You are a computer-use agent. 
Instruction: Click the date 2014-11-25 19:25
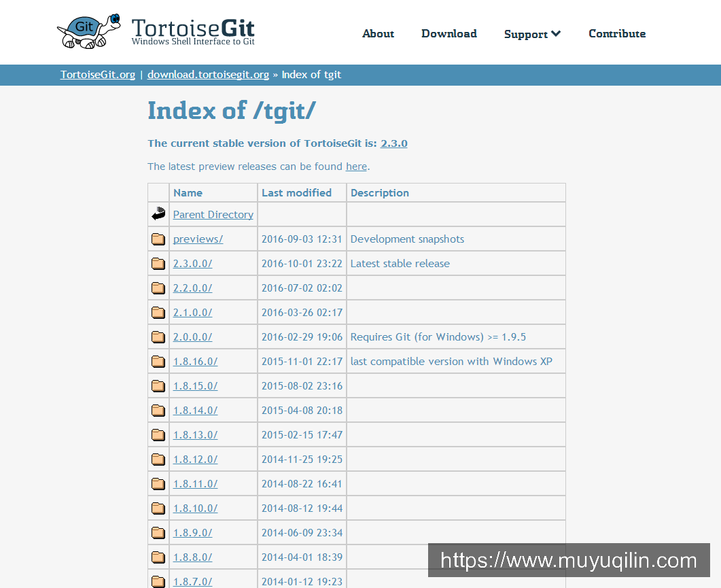click(302, 459)
